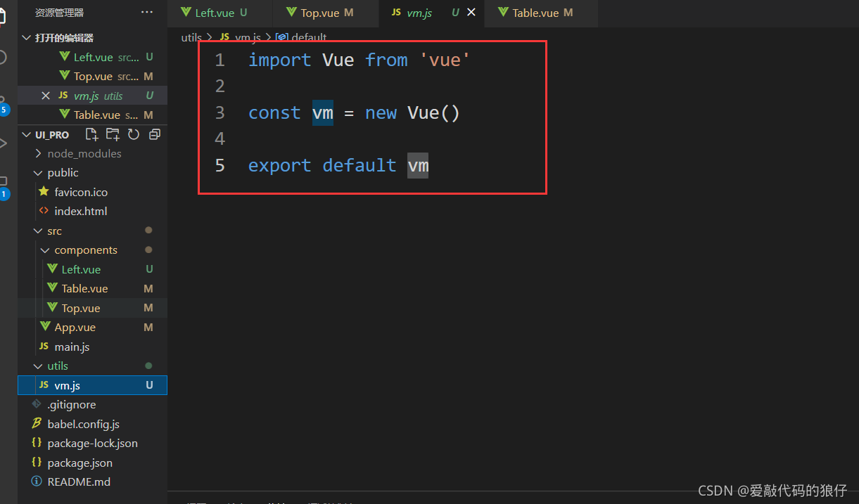Click the import keyword on line 1
859x504 pixels.
tap(280, 60)
